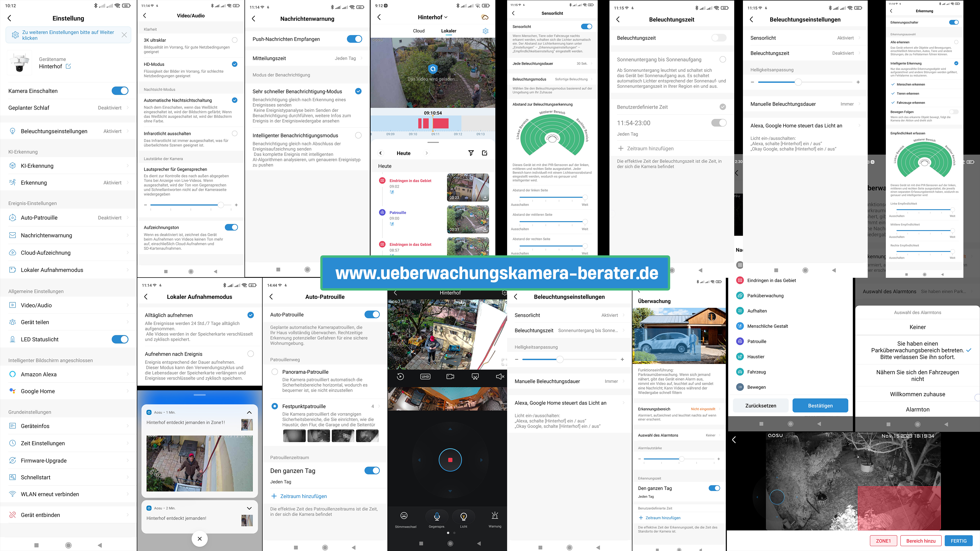Image resolution: width=980 pixels, height=551 pixels.
Task: Mute the live view with the speaker icon
Action: [x=500, y=377]
